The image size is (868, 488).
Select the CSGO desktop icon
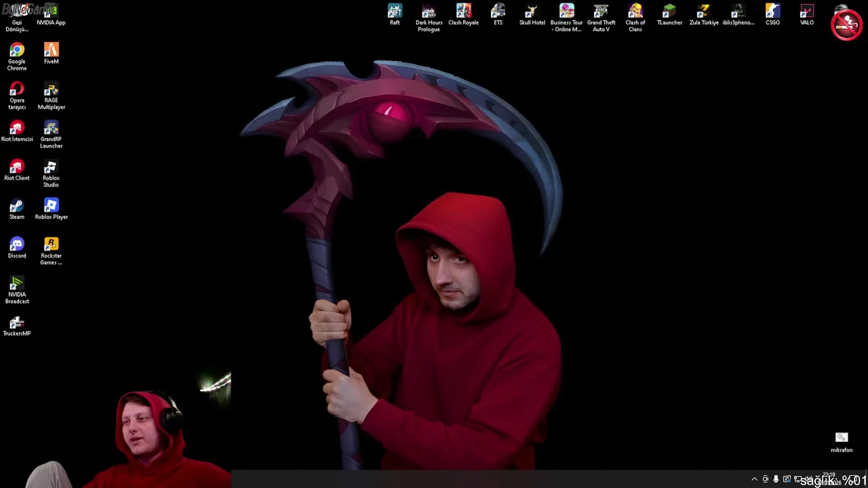[x=772, y=15]
